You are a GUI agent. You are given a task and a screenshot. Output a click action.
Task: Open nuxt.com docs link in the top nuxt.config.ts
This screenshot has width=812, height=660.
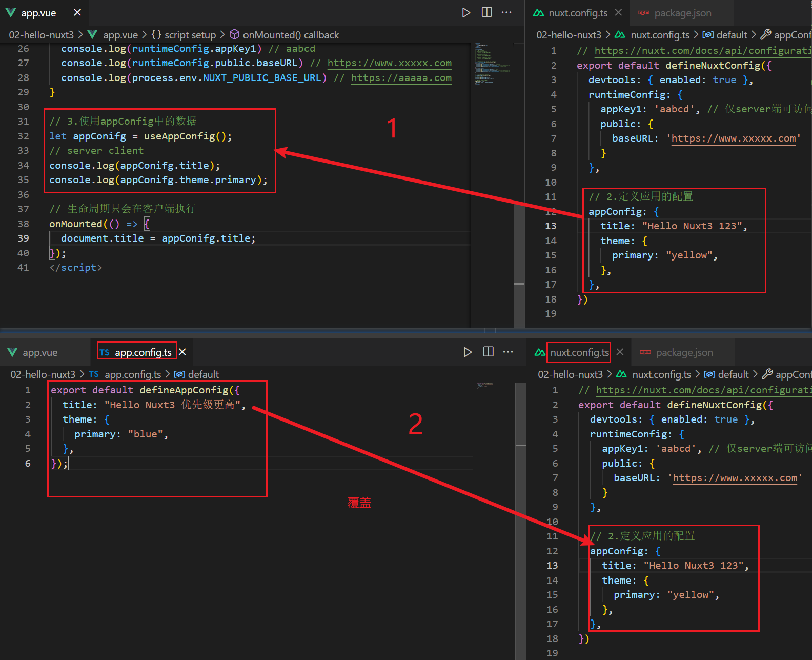click(702, 51)
